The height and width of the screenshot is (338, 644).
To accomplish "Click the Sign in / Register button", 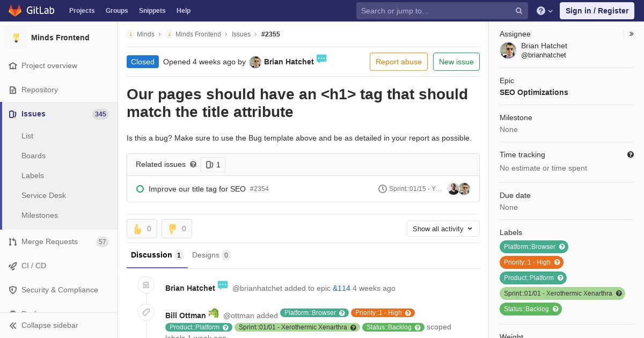I will coord(597,11).
